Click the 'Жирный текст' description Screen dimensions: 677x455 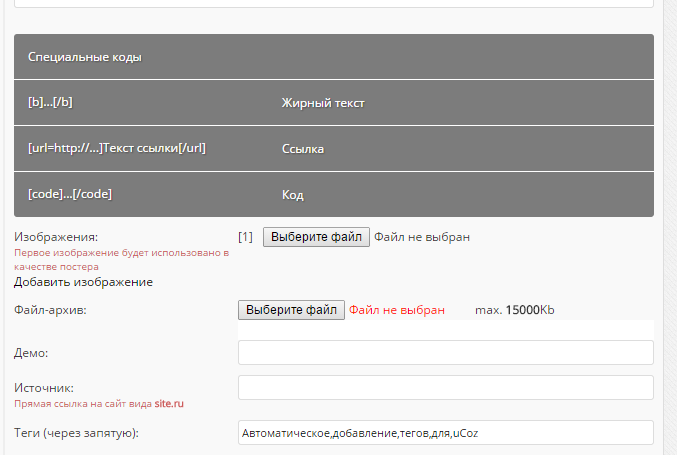click(x=323, y=103)
